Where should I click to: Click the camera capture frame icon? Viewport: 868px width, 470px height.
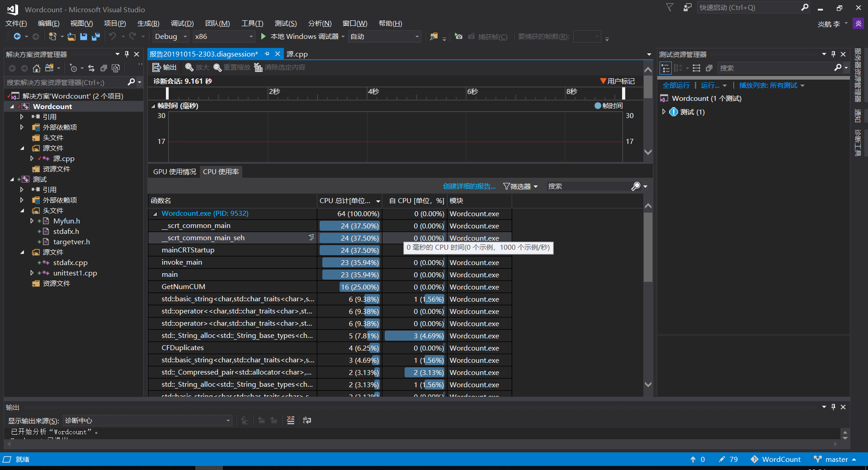click(458, 37)
